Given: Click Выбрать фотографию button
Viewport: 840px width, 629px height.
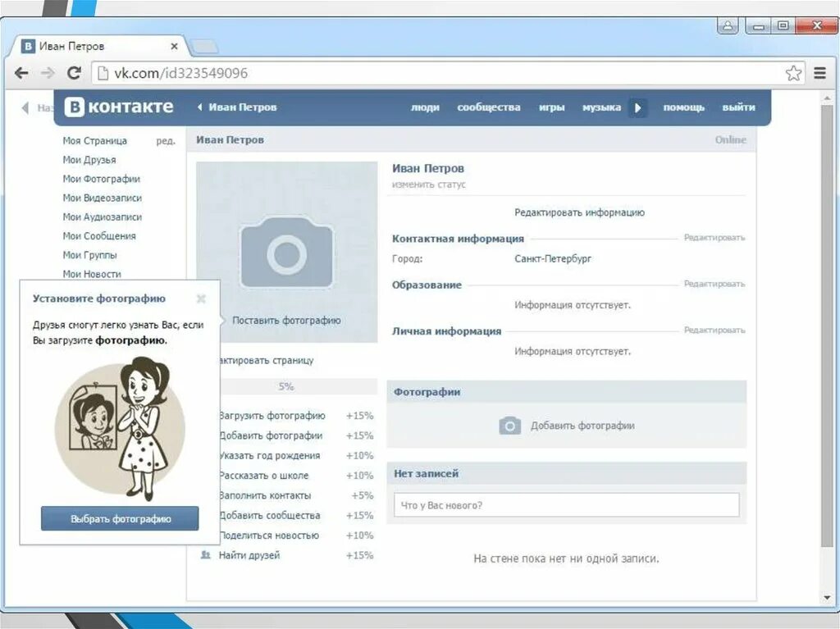Looking at the screenshot, I should [x=120, y=518].
